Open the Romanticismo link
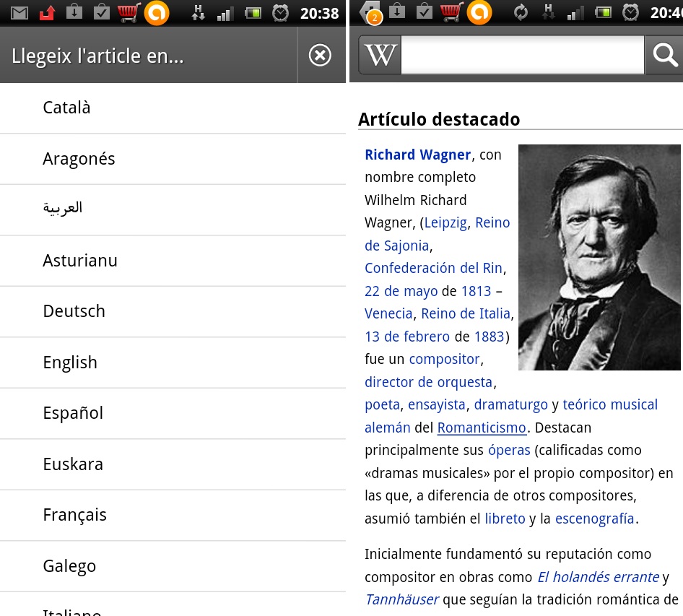683x616 pixels. [482, 428]
